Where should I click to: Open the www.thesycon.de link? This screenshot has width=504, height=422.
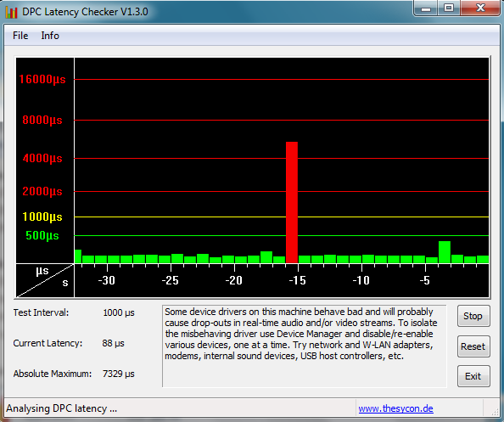[x=395, y=408]
